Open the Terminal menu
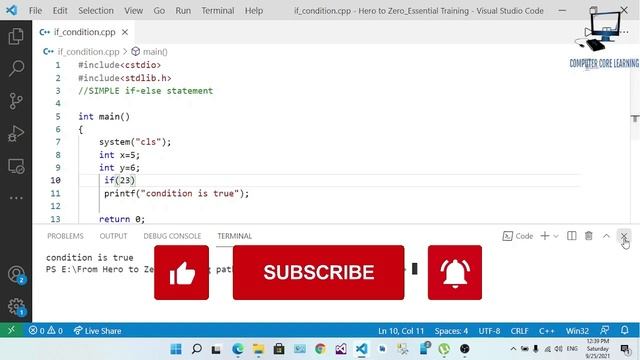The height and width of the screenshot is (360, 640). coord(218,11)
